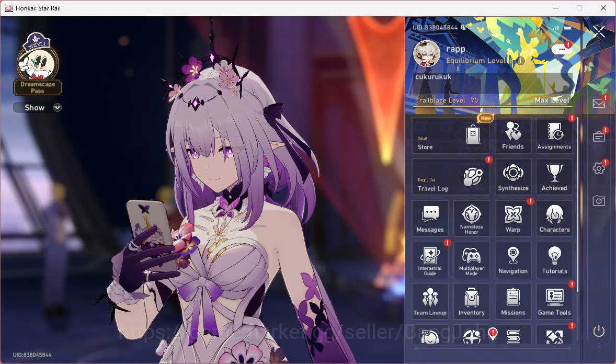Click the red map pin alert marker
Screen dimensions: 616x364
point(493,334)
